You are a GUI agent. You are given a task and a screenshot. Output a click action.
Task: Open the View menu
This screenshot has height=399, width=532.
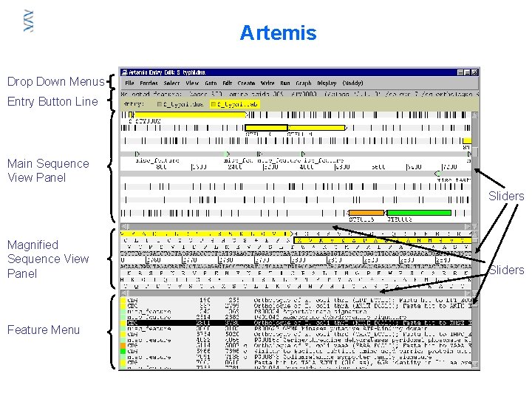[x=192, y=83]
